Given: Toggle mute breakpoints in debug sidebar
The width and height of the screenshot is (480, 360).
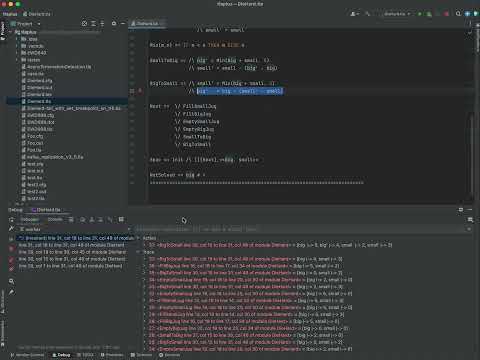Looking at the screenshot, I should pos(12,269).
